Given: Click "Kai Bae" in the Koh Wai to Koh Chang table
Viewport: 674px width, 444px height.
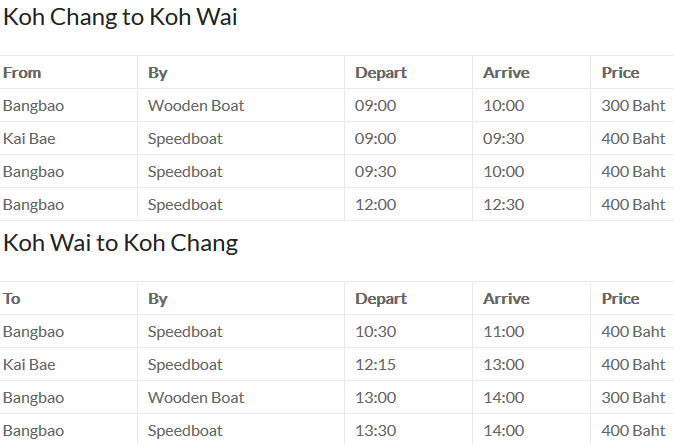Looking at the screenshot, I should point(29,364).
